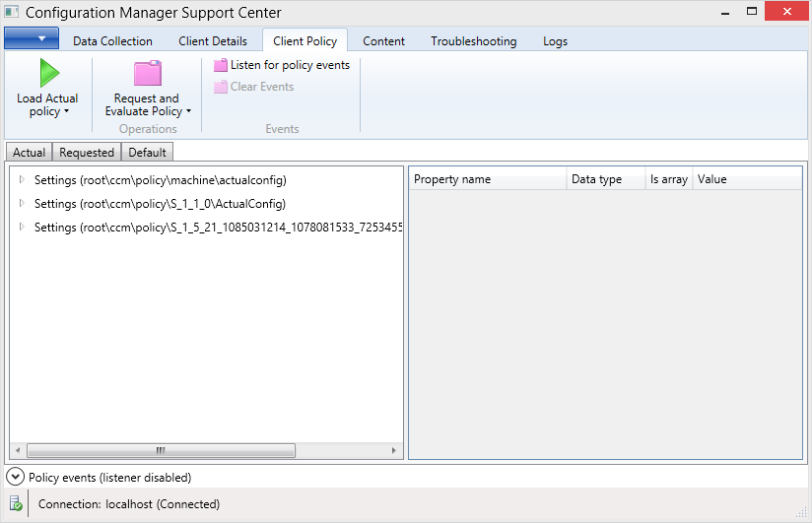Click the tree scrollbar left arrow
This screenshot has width=812, height=523.
(x=18, y=450)
